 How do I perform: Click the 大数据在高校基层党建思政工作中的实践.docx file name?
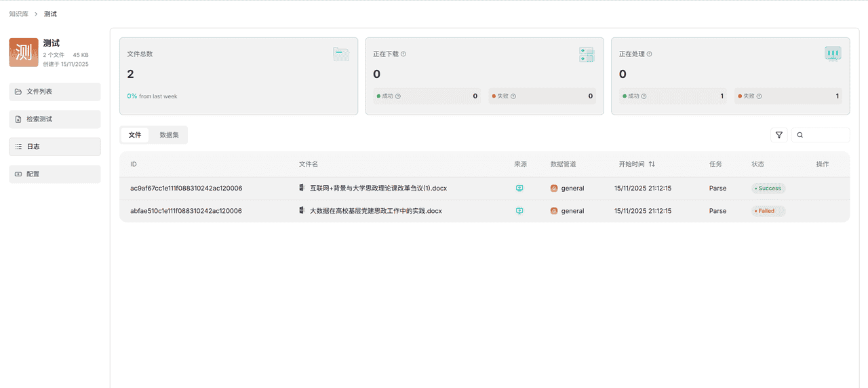coord(376,211)
